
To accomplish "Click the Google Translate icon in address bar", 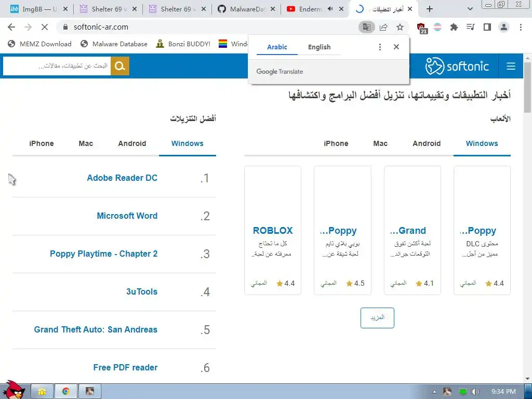I will coord(366,27).
